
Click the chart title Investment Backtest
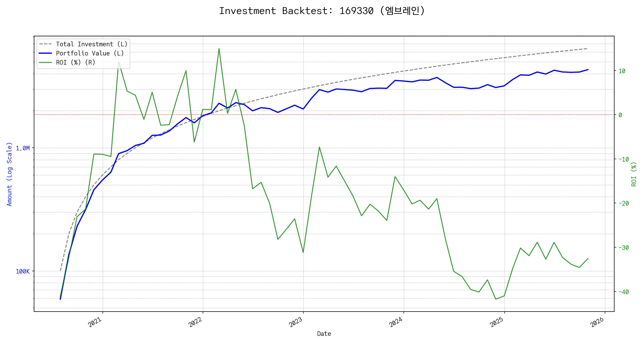point(322,11)
